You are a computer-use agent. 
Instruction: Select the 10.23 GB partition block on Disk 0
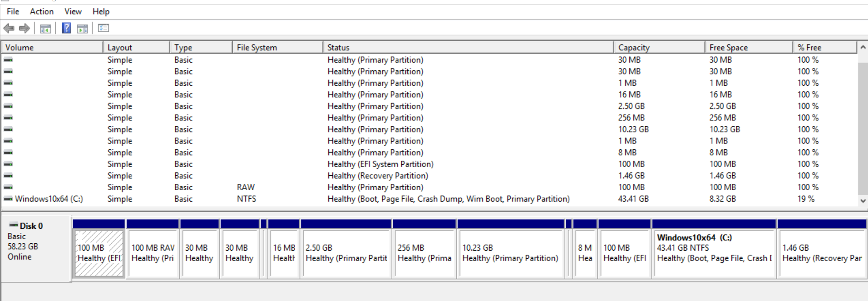pos(511,249)
